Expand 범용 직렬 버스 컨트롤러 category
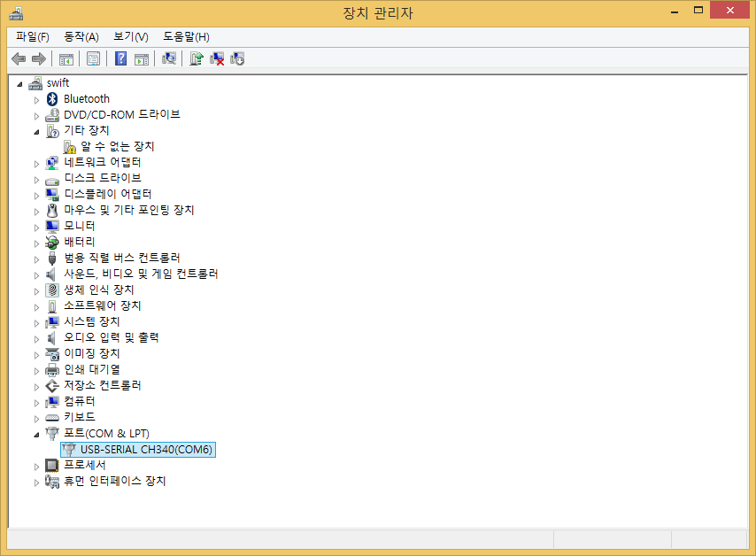Screen dimensions: 756x556 pyautogui.click(x=36, y=259)
